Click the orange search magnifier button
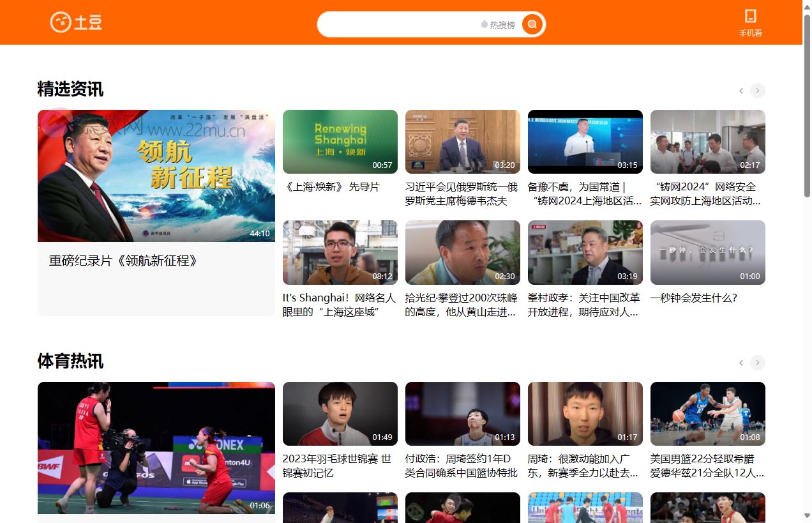Viewport: 812px width, 523px height. (532, 24)
